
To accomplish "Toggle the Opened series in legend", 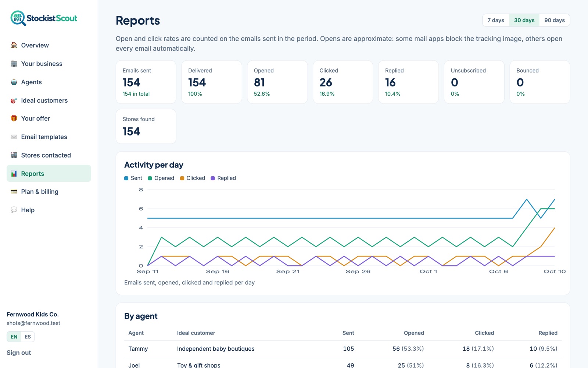I will 161,178.
